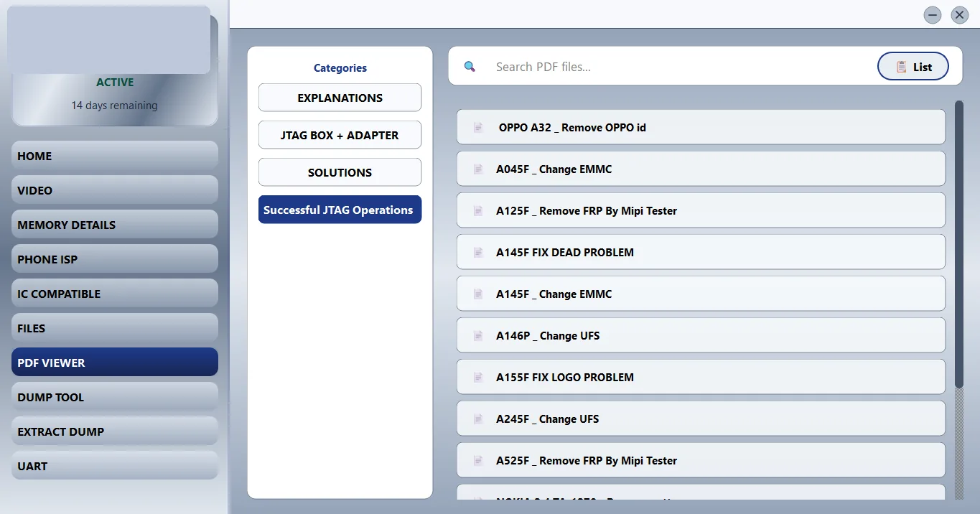Viewport: 980px width, 514px height.
Task: Open the UART section
Action: [115, 466]
